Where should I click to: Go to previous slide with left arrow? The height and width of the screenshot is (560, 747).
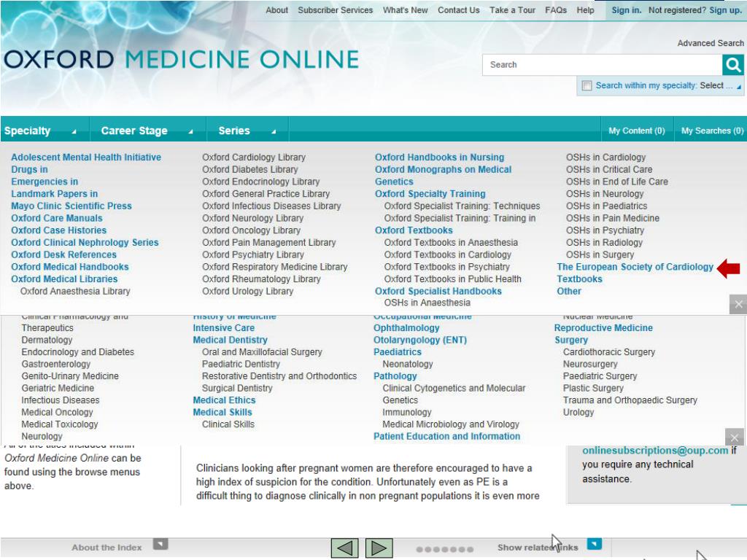(x=344, y=548)
